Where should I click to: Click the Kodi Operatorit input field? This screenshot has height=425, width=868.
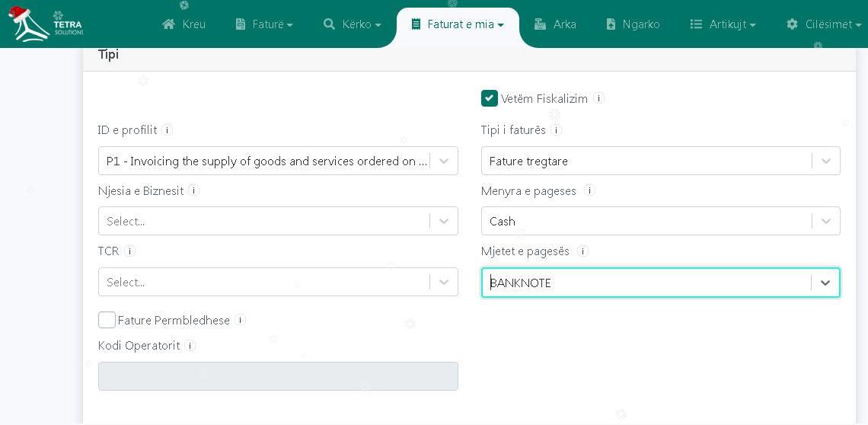(278, 376)
